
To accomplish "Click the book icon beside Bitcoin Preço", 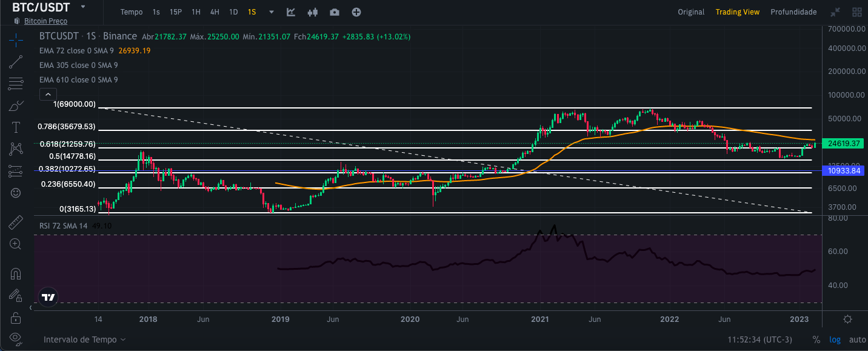I will click(x=17, y=21).
